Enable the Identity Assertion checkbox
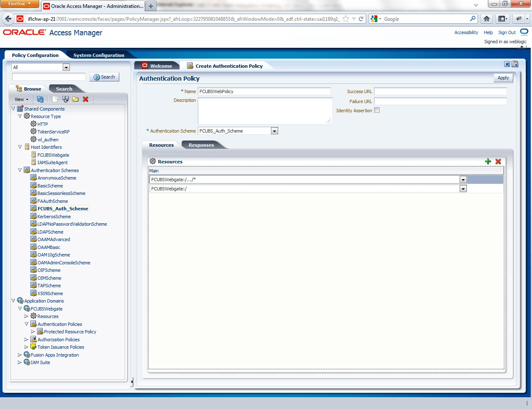The image size is (532, 409). click(x=377, y=110)
